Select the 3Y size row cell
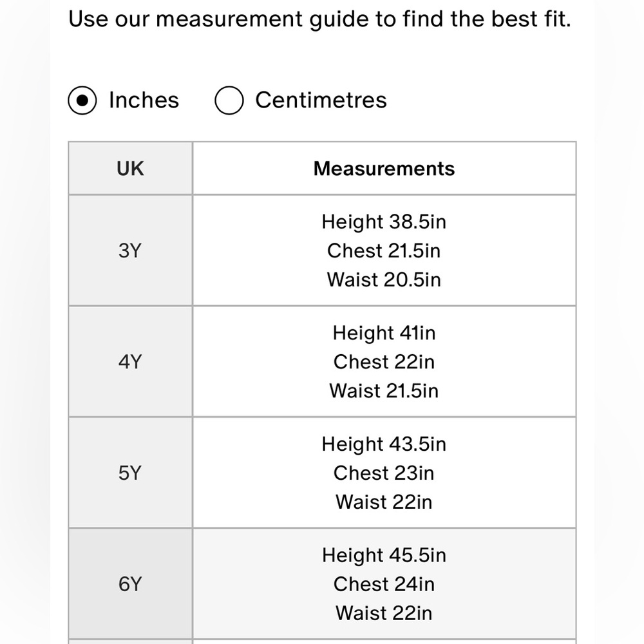The width and height of the screenshot is (644, 644). click(x=130, y=251)
